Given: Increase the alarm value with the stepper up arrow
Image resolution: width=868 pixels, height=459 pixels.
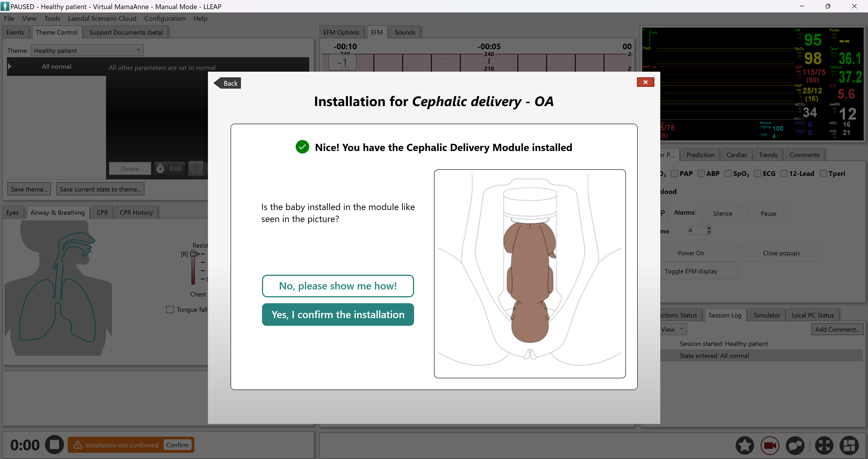Looking at the screenshot, I should pyautogui.click(x=709, y=228).
